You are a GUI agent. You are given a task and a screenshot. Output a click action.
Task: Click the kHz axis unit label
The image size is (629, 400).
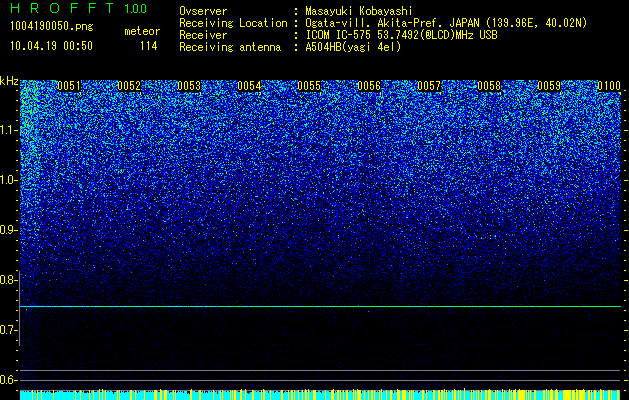9,81
